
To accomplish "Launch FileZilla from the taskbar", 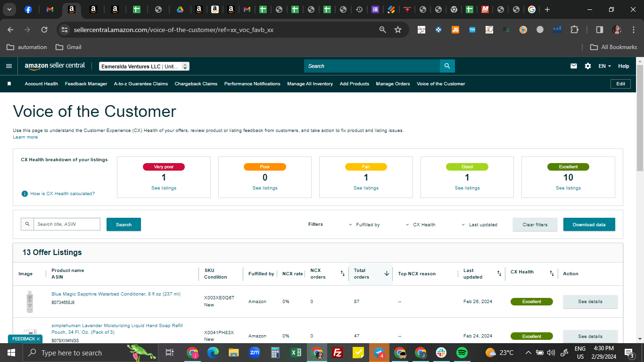I will (x=338, y=353).
